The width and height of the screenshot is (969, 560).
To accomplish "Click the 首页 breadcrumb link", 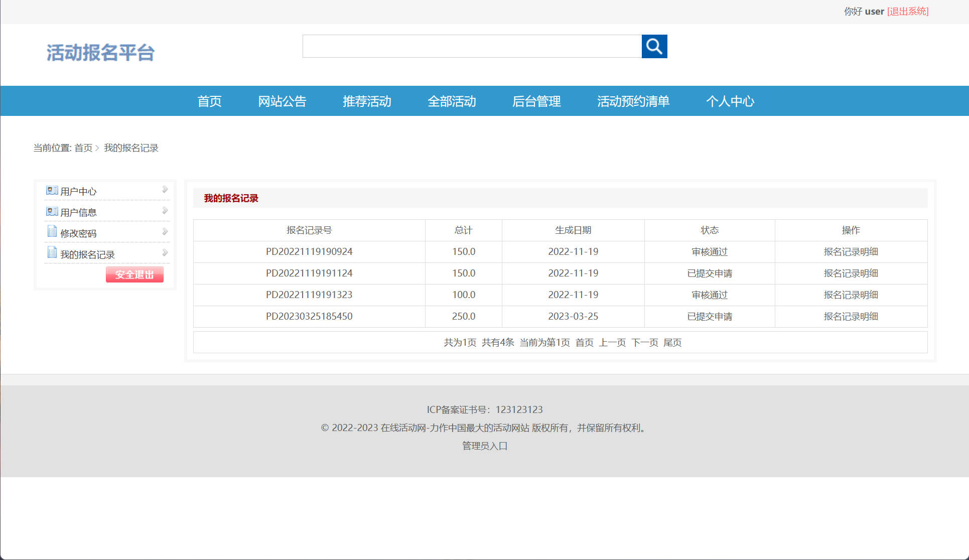I will click(x=83, y=148).
